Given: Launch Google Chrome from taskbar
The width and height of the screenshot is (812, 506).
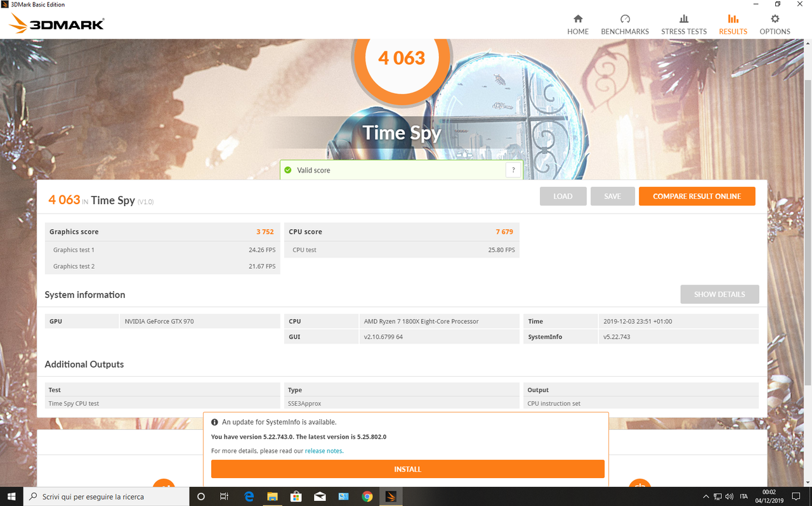Looking at the screenshot, I should click(x=367, y=496).
